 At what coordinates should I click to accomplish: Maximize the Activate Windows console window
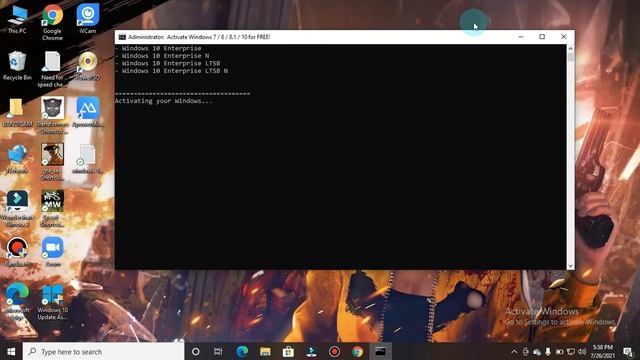(x=542, y=37)
